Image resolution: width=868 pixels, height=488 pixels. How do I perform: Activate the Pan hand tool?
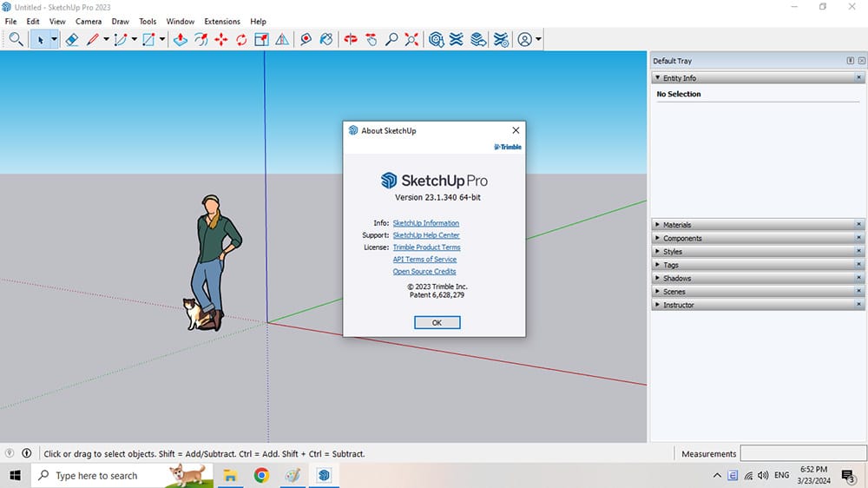pyautogui.click(x=371, y=39)
